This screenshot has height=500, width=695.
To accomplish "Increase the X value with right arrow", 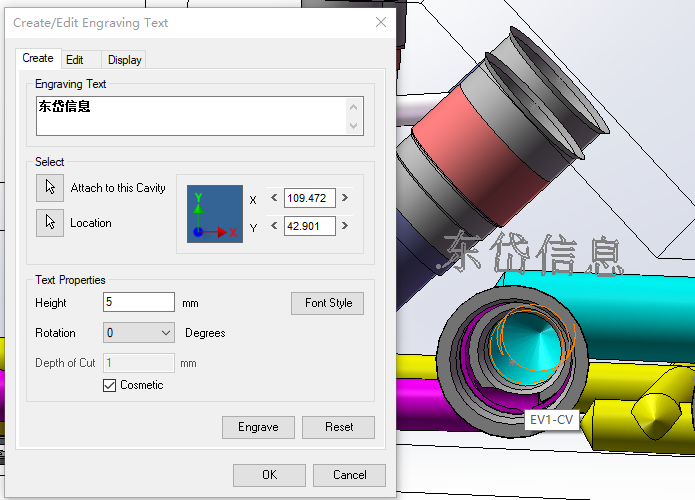I will click(345, 198).
